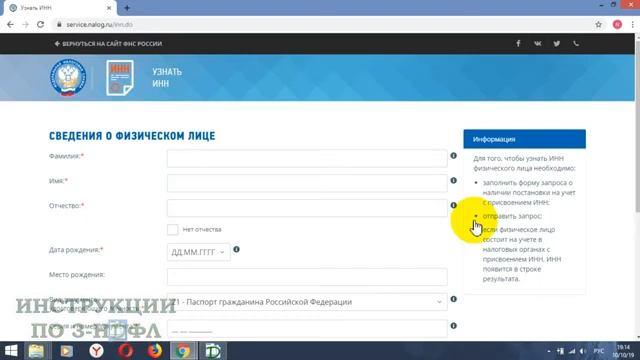This screenshot has width=640, height=360.
Task: Switch to Chrome in the taskbar
Action: [x=183, y=351]
